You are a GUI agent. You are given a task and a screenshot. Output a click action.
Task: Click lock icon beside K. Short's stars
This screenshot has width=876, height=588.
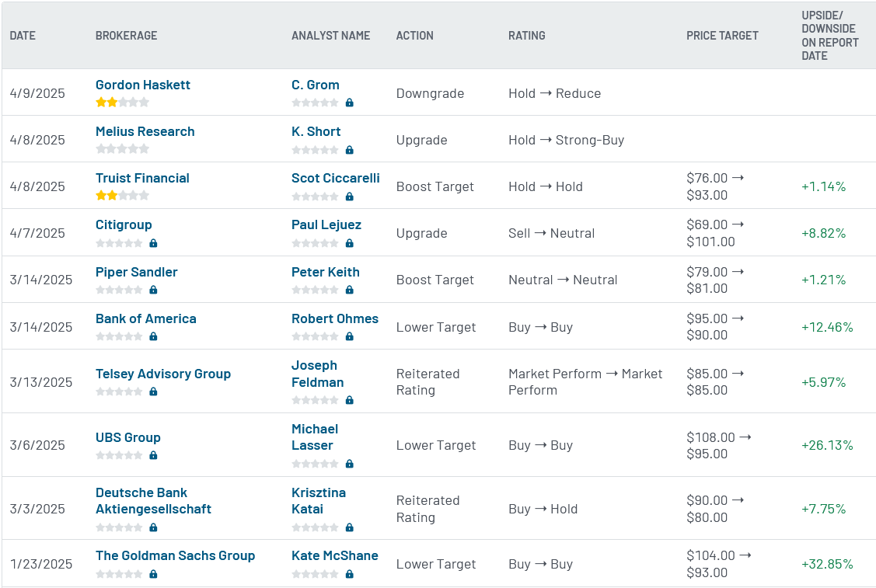click(x=349, y=150)
